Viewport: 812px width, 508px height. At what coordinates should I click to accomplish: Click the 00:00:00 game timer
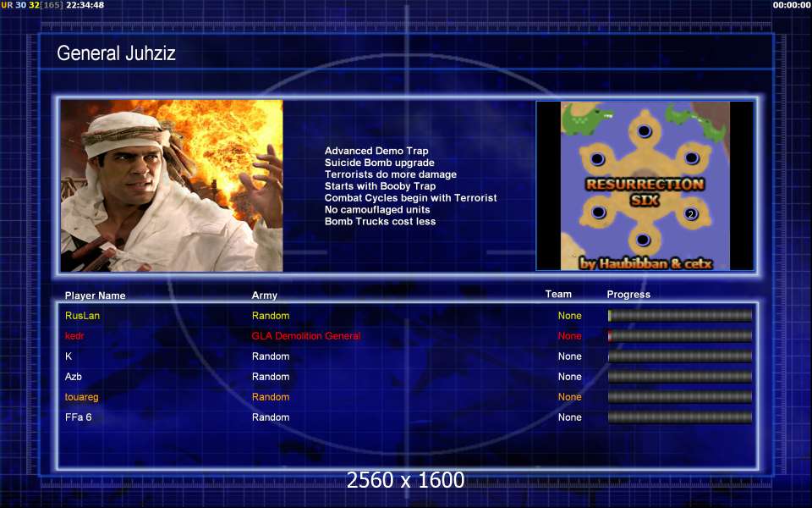tap(792, 5)
